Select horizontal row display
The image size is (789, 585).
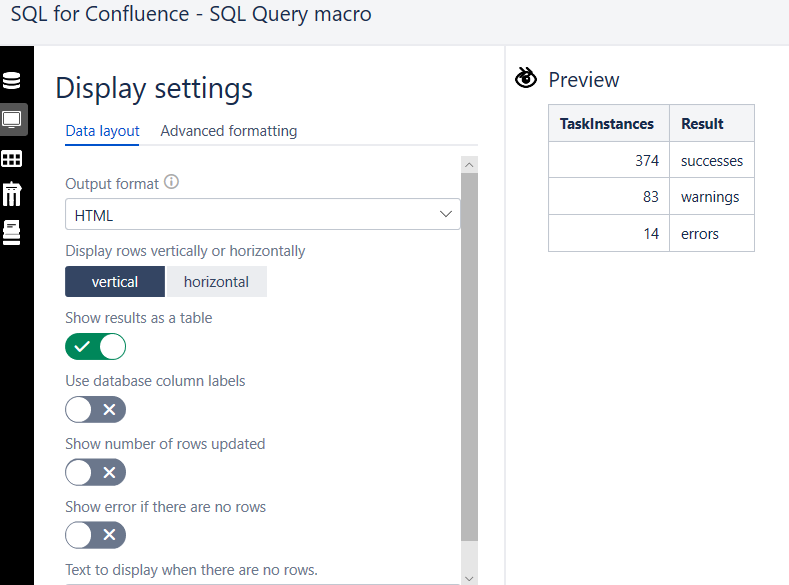click(216, 282)
